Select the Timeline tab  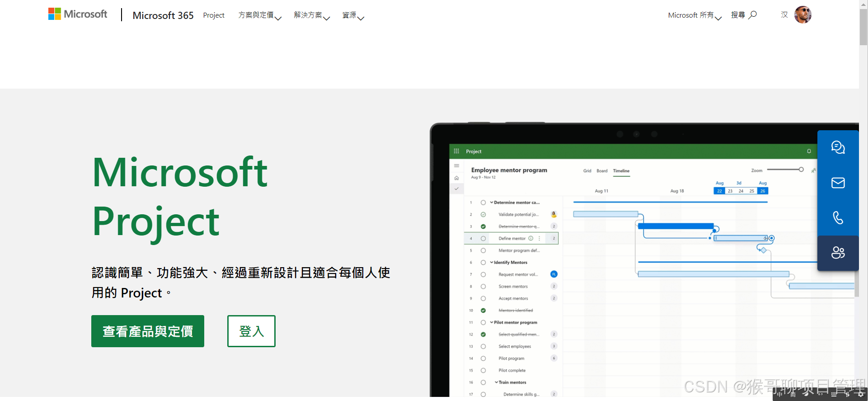[621, 171]
